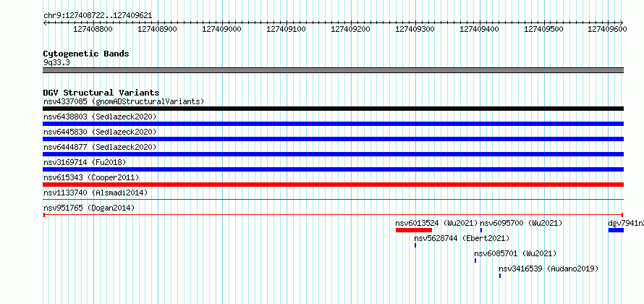Click ruler tick label 127408800
The height and width of the screenshot is (304, 644).
[93, 29]
